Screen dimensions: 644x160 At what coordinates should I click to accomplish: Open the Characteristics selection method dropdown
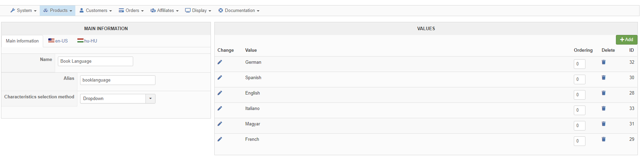click(118, 99)
